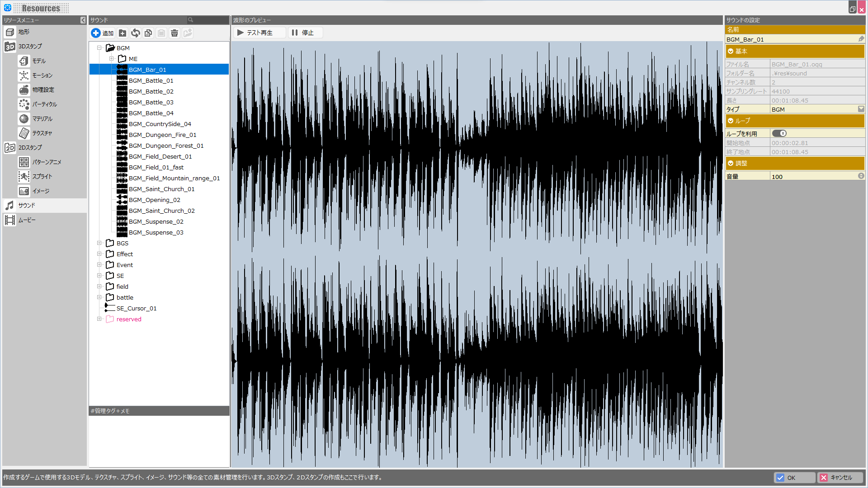Click the refresh arrows icon
The image size is (868, 488).
135,33
